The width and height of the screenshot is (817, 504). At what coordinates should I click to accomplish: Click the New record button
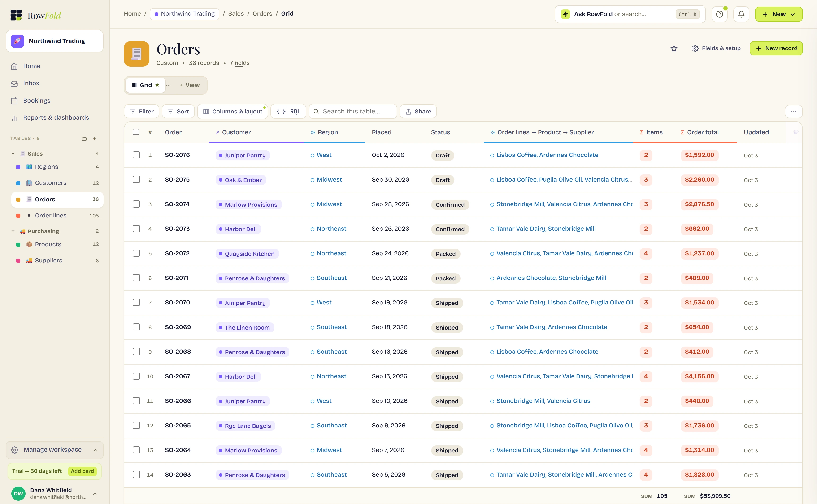(x=776, y=48)
